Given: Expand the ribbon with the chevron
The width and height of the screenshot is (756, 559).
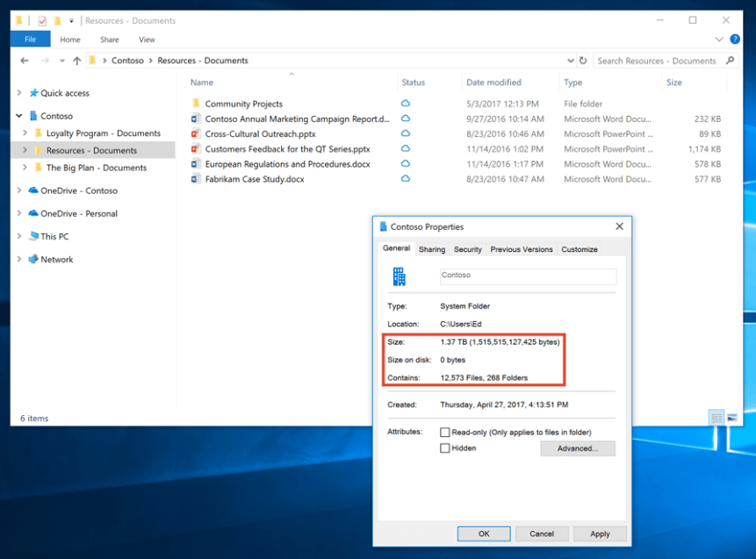Looking at the screenshot, I should click(719, 39).
